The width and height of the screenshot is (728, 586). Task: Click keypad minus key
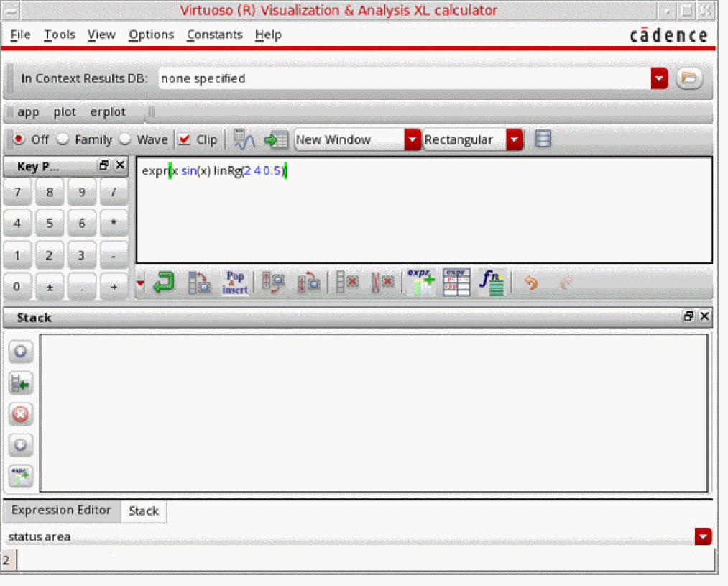tap(114, 255)
